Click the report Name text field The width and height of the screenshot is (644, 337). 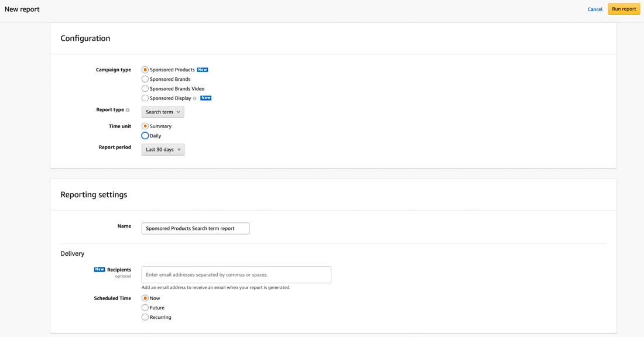pyautogui.click(x=196, y=228)
